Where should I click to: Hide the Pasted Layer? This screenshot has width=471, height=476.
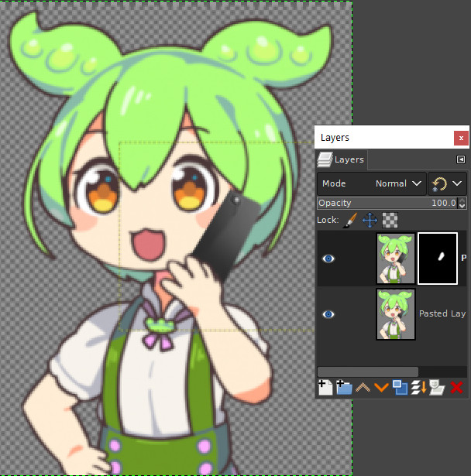coord(328,314)
